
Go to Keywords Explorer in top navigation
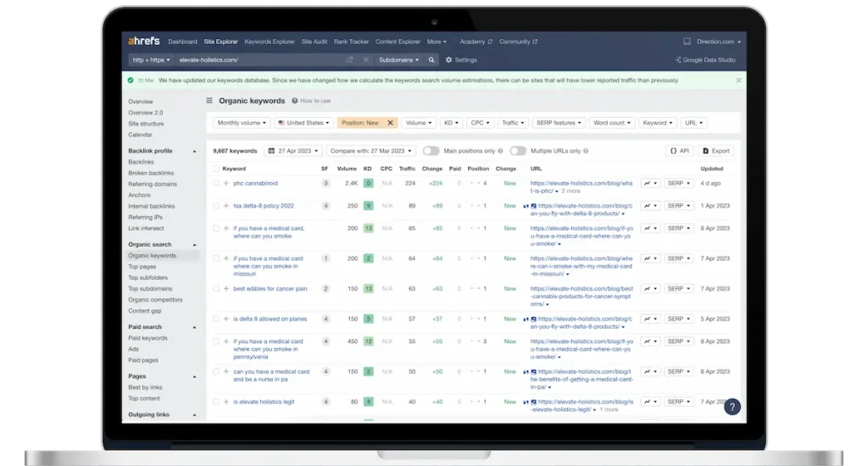[268, 42]
